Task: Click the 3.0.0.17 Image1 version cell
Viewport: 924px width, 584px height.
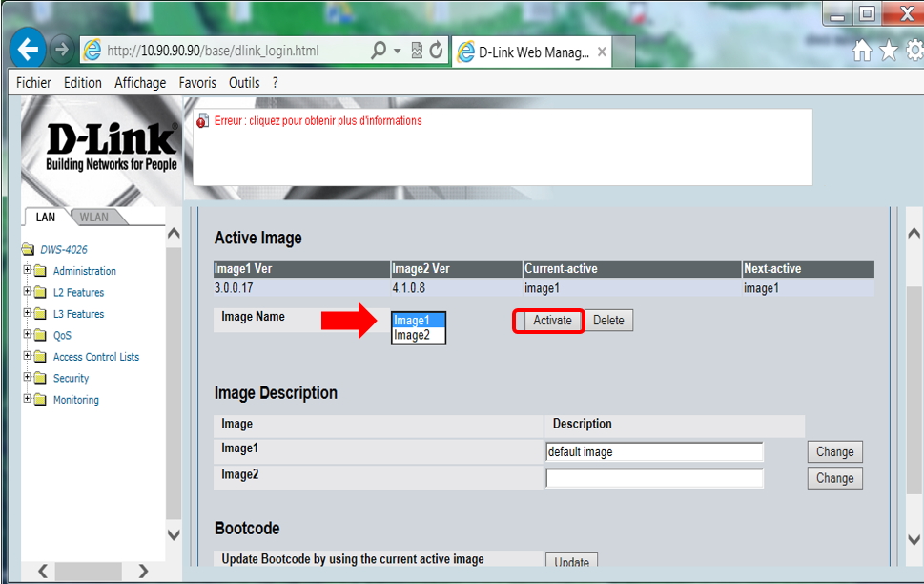Action: point(301,288)
